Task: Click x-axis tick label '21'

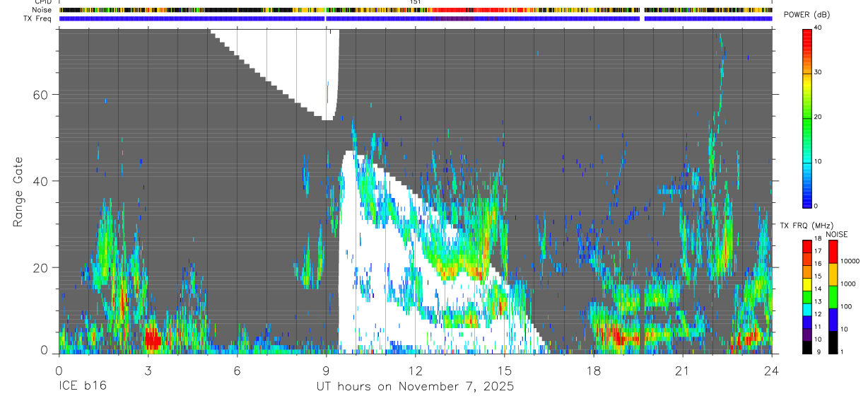Action: pos(683,371)
